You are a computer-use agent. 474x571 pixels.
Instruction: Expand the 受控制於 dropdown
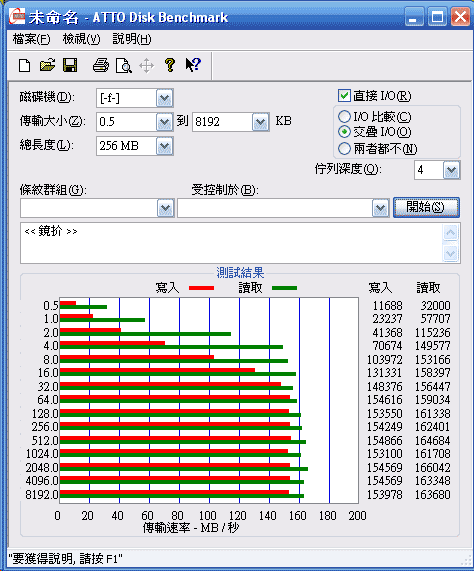coord(380,208)
